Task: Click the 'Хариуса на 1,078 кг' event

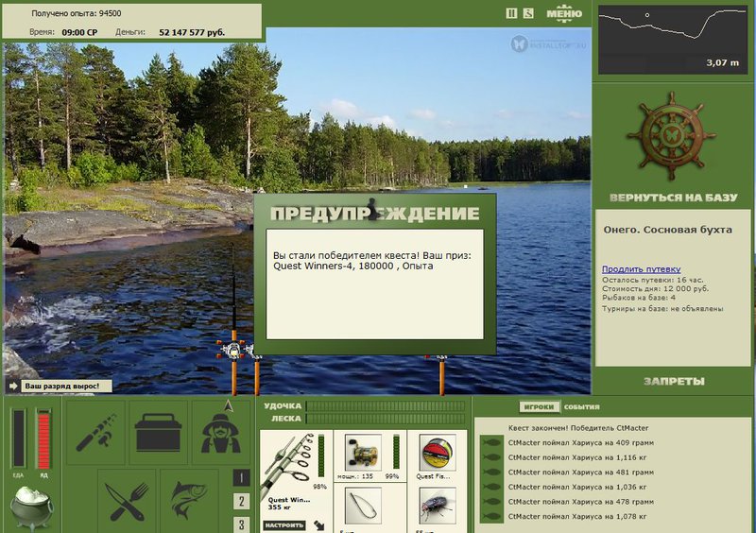Action: pos(577,516)
